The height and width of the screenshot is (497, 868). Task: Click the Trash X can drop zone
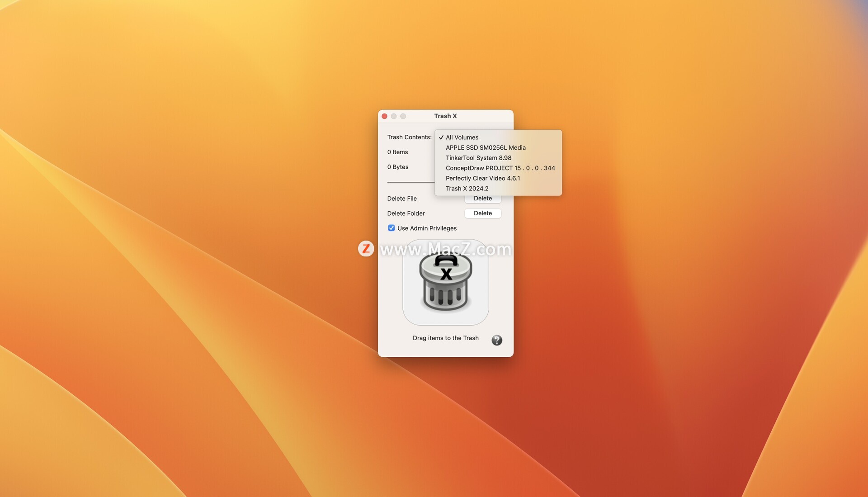click(x=446, y=282)
